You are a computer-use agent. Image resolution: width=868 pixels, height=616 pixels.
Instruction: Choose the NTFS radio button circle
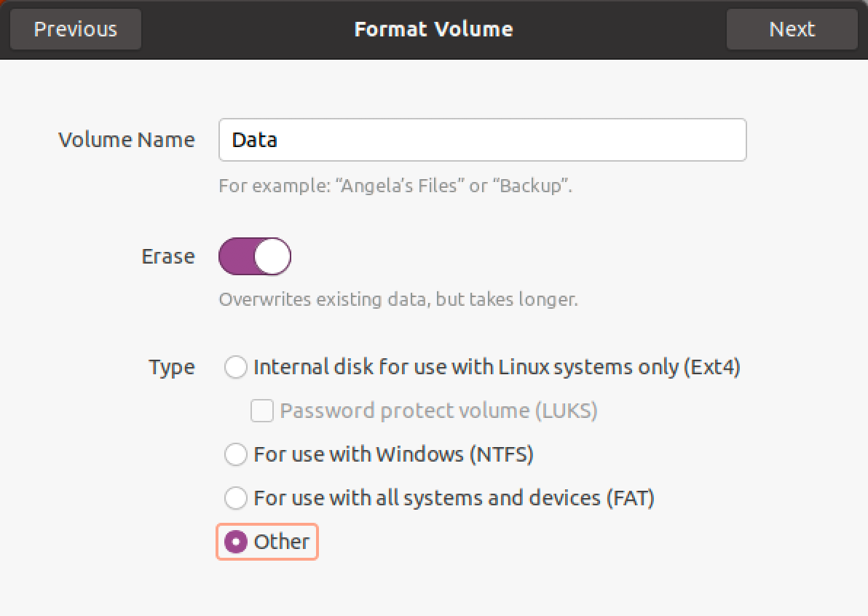(x=236, y=454)
